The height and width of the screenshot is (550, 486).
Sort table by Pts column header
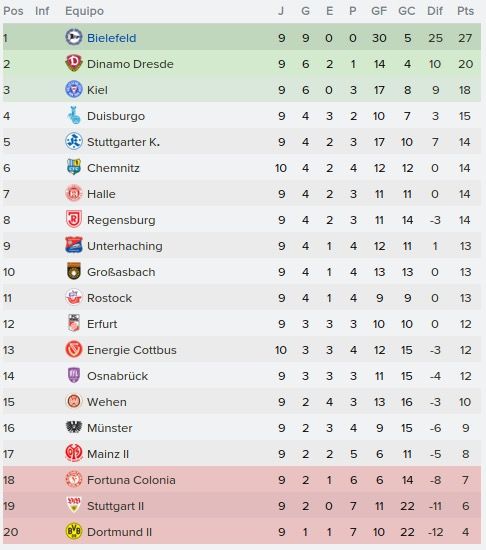(x=465, y=11)
